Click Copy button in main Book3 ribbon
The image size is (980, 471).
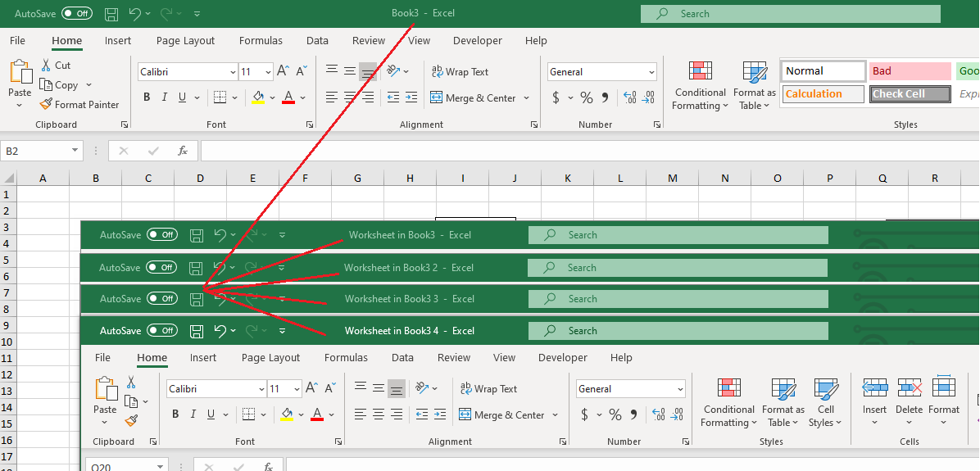pyautogui.click(x=59, y=85)
